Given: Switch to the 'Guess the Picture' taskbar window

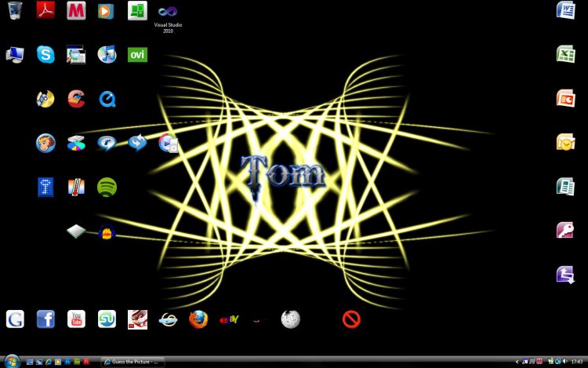Looking at the screenshot, I should [x=132, y=362].
